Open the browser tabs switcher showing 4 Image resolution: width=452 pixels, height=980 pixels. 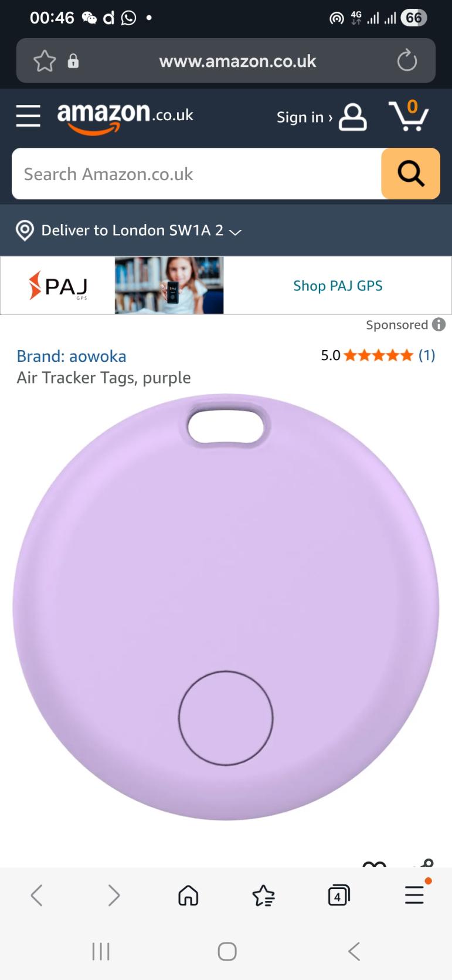(338, 896)
